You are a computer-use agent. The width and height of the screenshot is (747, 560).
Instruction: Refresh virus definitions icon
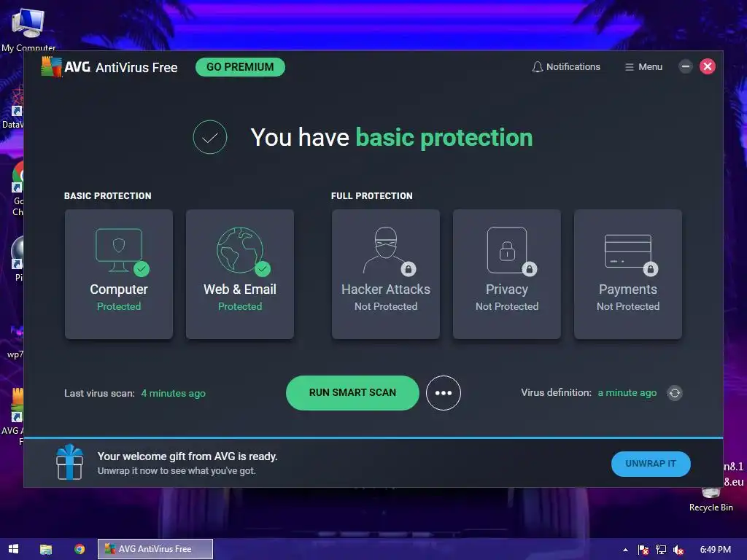pyautogui.click(x=675, y=393)
